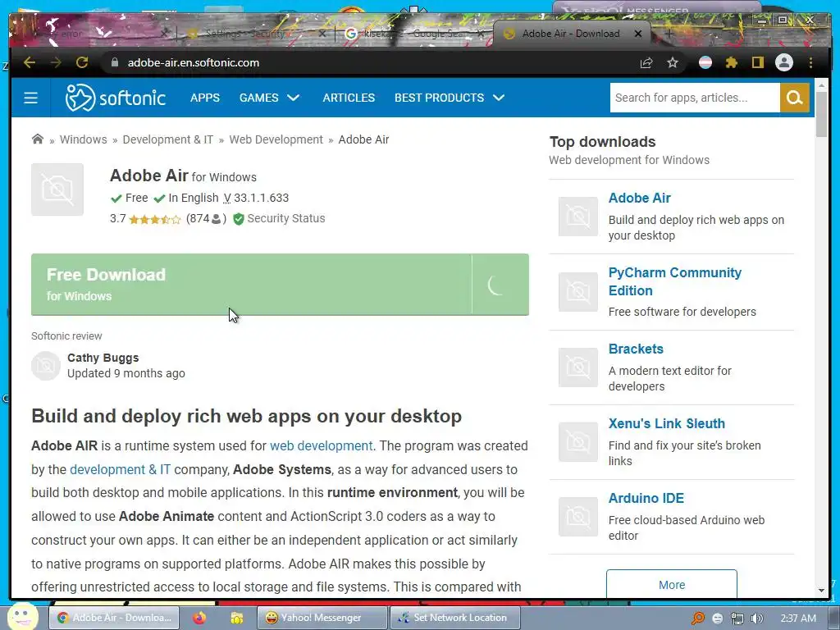Open Adobe Air in Top downloads
The width and height of the screenshot is (840, 630).
[x=639, y=198]
